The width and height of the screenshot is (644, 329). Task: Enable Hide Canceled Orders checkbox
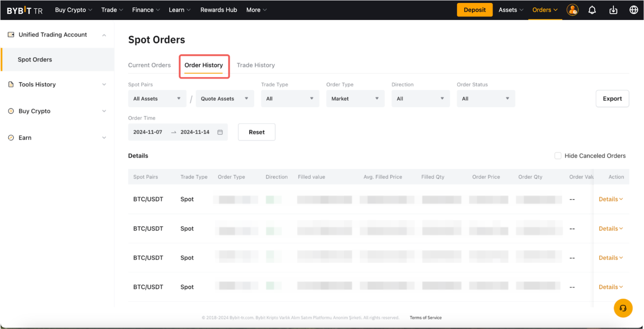558,156
